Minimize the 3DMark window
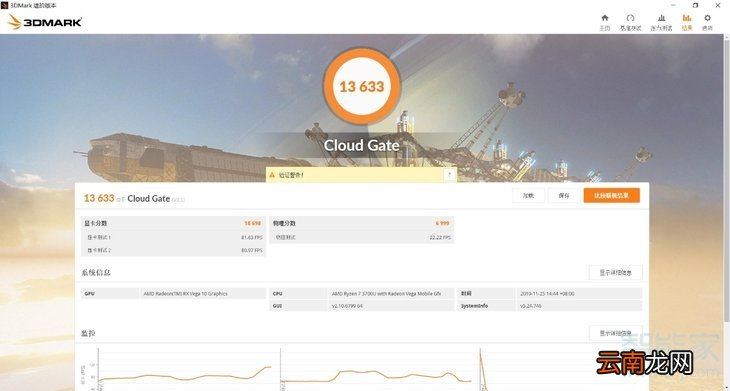 point(673,5)
